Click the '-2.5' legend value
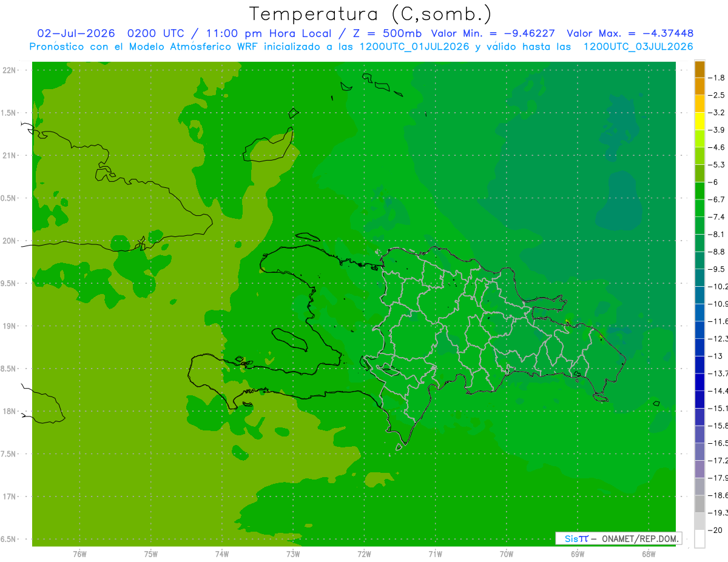728x562 pixels. click(717, 95)
